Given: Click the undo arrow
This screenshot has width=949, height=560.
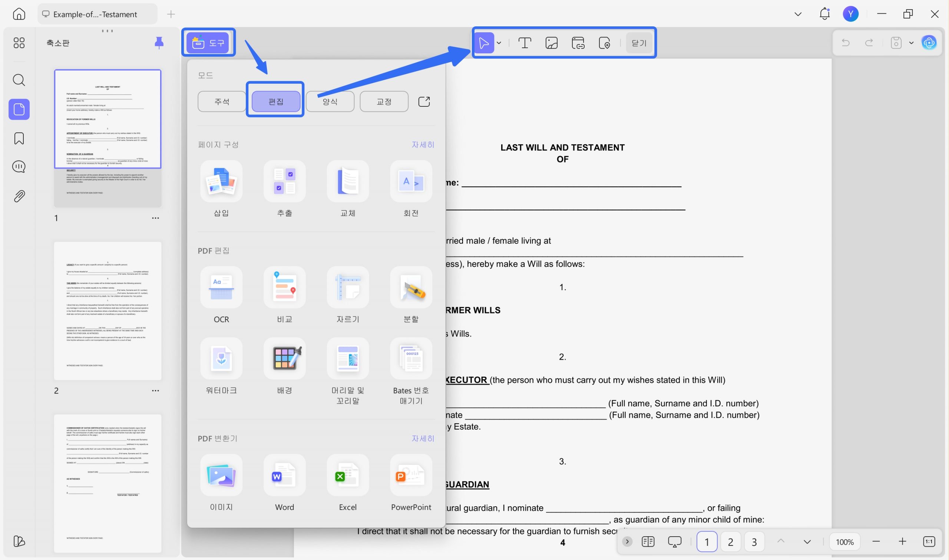Looking at the screenshot, I should [846, 43].
